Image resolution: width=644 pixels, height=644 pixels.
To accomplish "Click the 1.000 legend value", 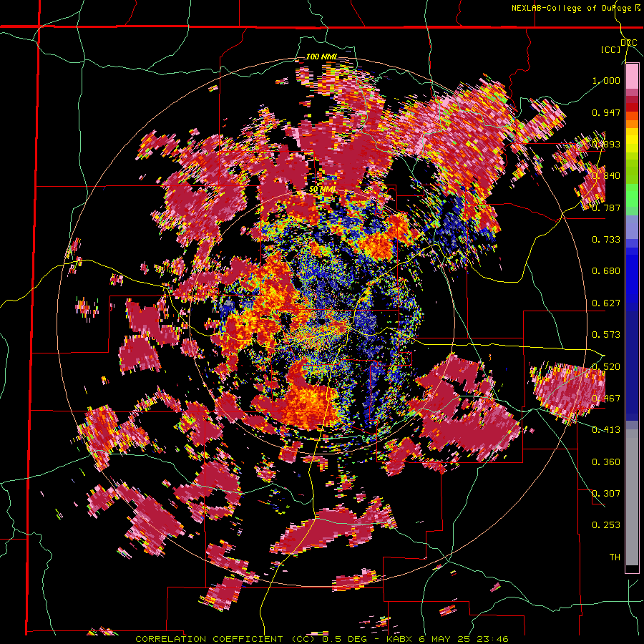I will 606,80.
